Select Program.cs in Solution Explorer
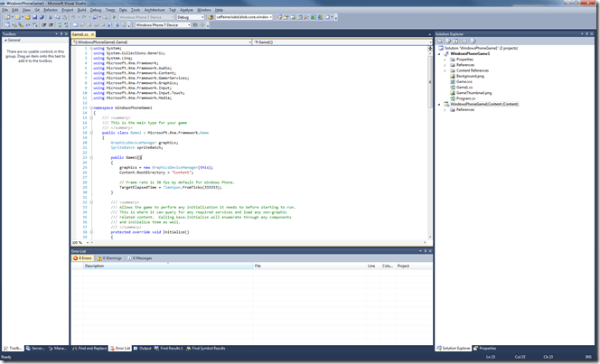The height and width of the screenshot is (364, 600). coord(465,98)
